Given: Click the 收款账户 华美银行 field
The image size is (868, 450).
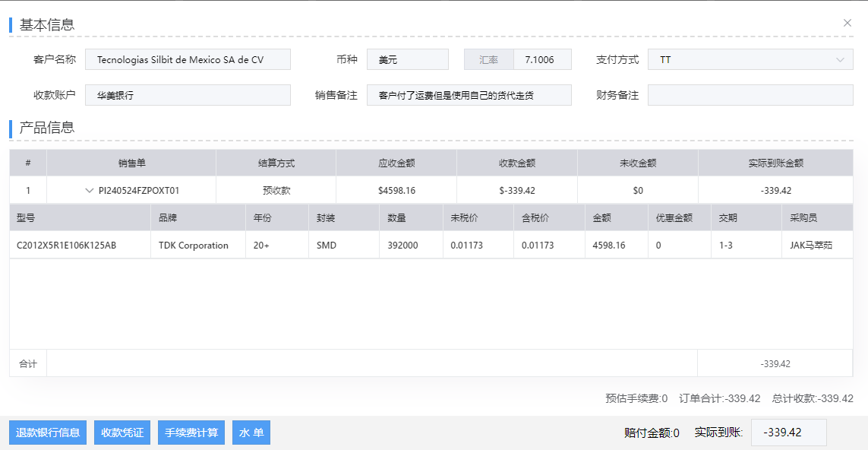Looking at the screenshot, I should point(188,95).
